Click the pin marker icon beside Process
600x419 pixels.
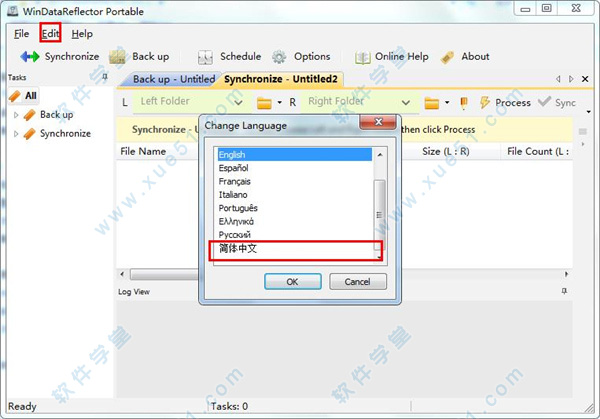pyautogui.click(x=464, y=103)
